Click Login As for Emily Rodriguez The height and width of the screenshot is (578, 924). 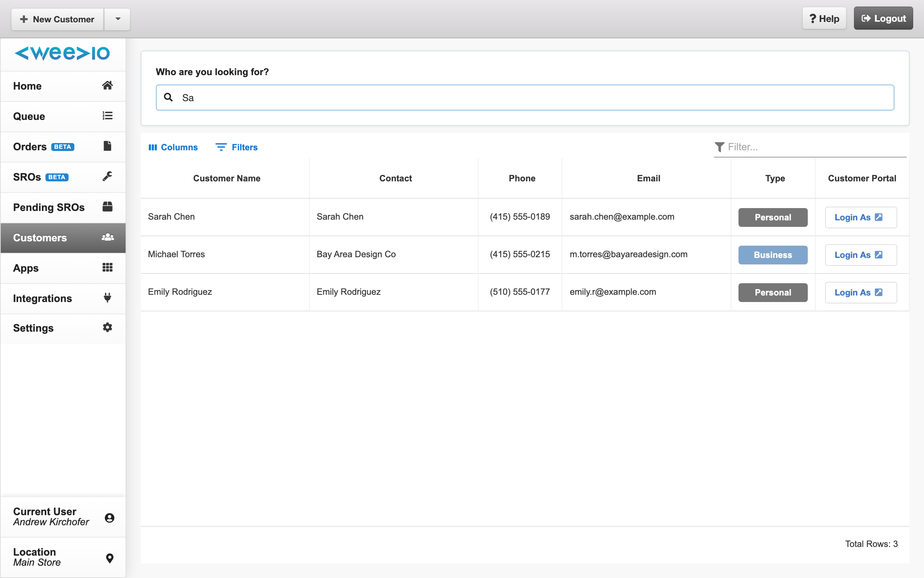pos(860,293)
